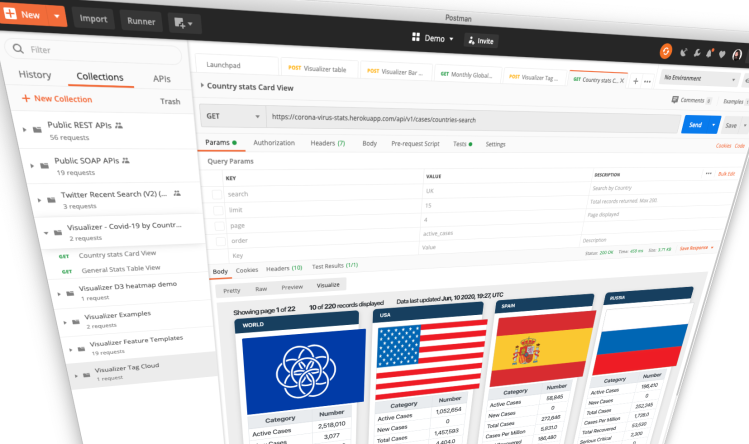Screen dimensions: 749x444
Task: Switch to the APIs tab
Action: 161,79
